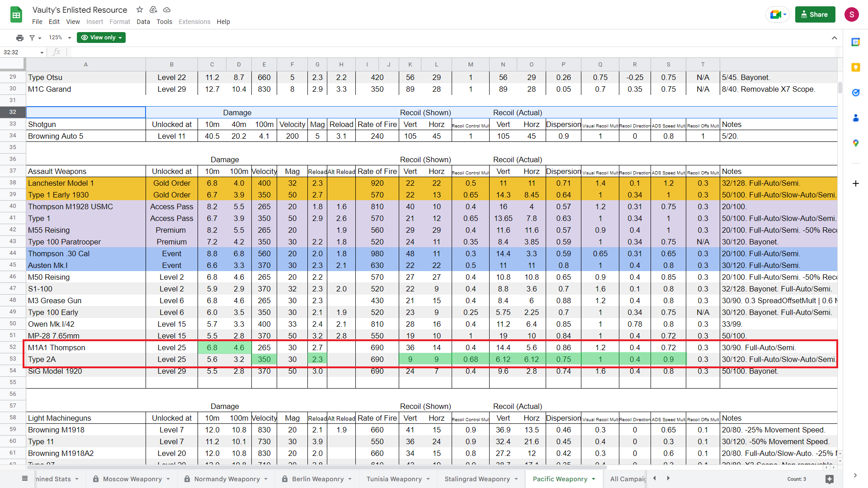Switch to the Stalingrad Weaponry tab
The image size is (868, 488).
coord(477,479)
